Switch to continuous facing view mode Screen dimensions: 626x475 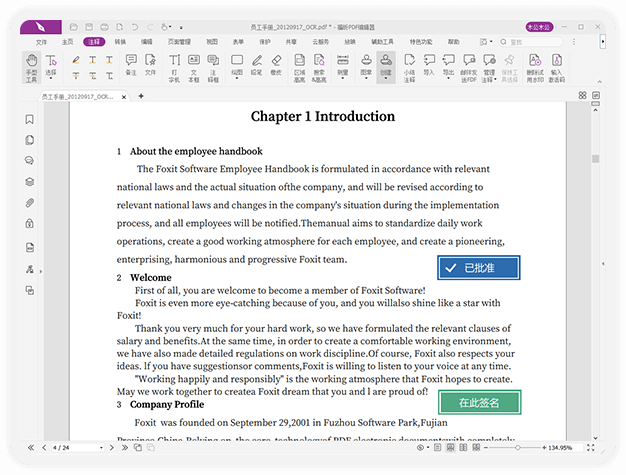(476, 447)
